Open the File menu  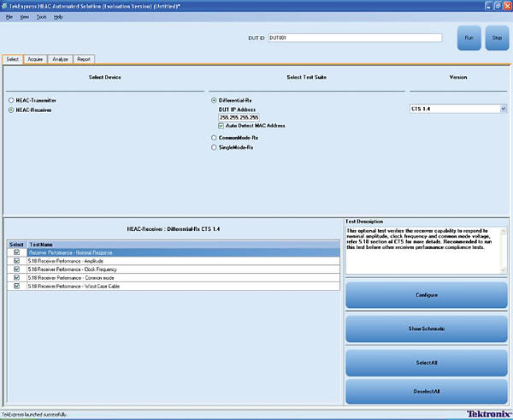(x=9, y=16)
